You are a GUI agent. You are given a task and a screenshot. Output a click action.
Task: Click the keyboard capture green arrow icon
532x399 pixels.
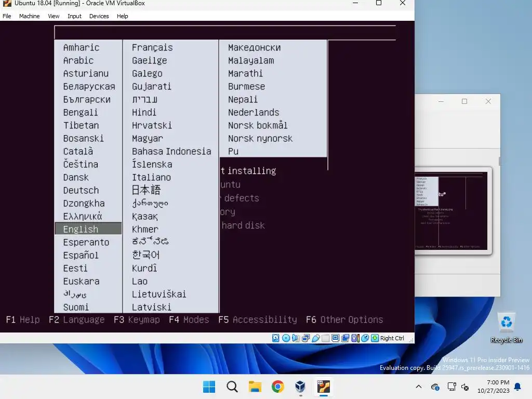(375, 338)
